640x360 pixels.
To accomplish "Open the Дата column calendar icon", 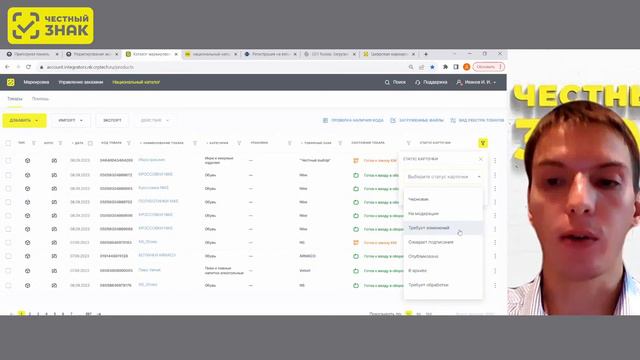I will pos(90,143).
